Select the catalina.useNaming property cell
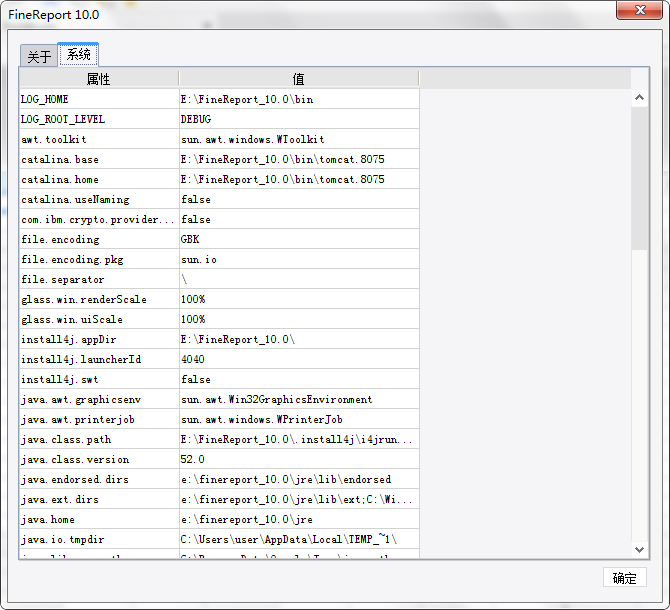The image size is (670, 610). coord(99,199)
